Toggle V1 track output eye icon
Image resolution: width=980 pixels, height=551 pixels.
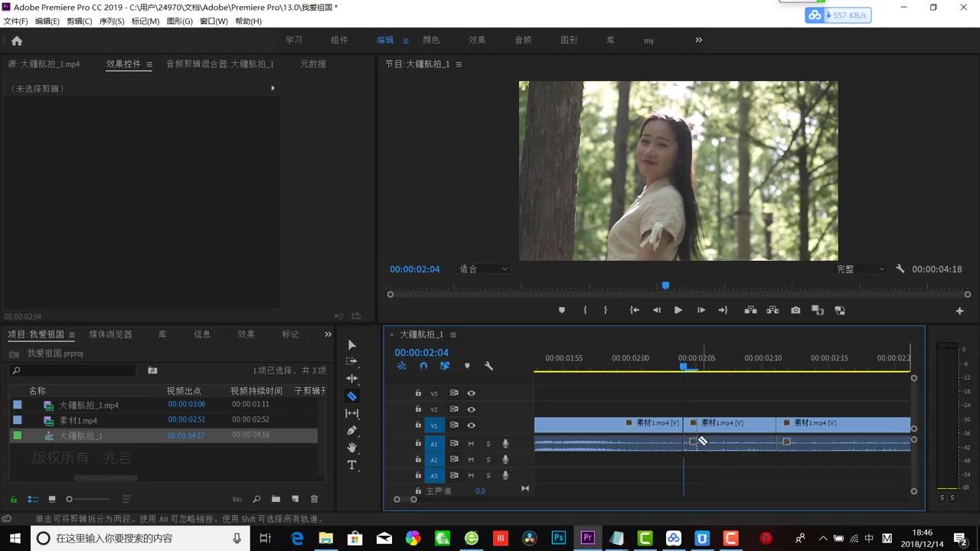point(472,425)
